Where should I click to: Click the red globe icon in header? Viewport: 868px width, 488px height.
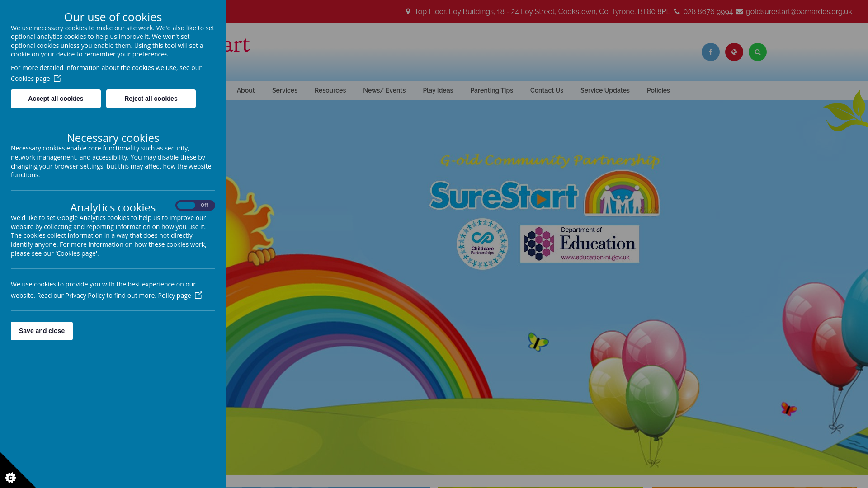734,52
